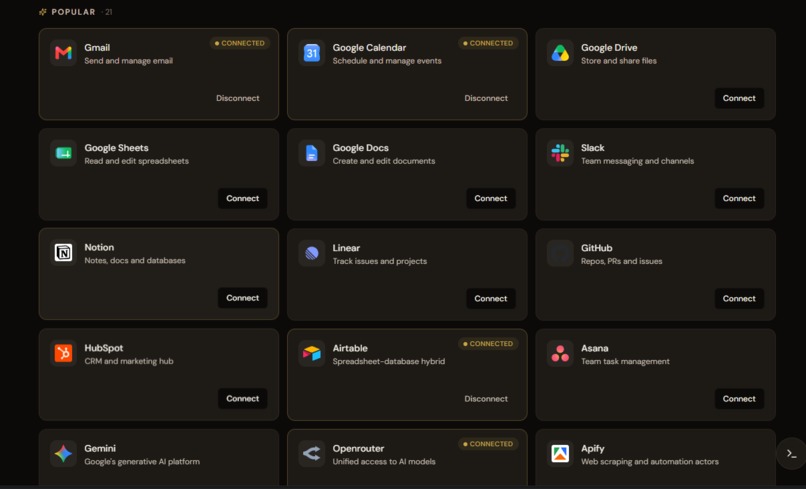This screenshot has height=489, width=806.
Task: Click the Linear logo icon
Action: click(x=312, y=253)
